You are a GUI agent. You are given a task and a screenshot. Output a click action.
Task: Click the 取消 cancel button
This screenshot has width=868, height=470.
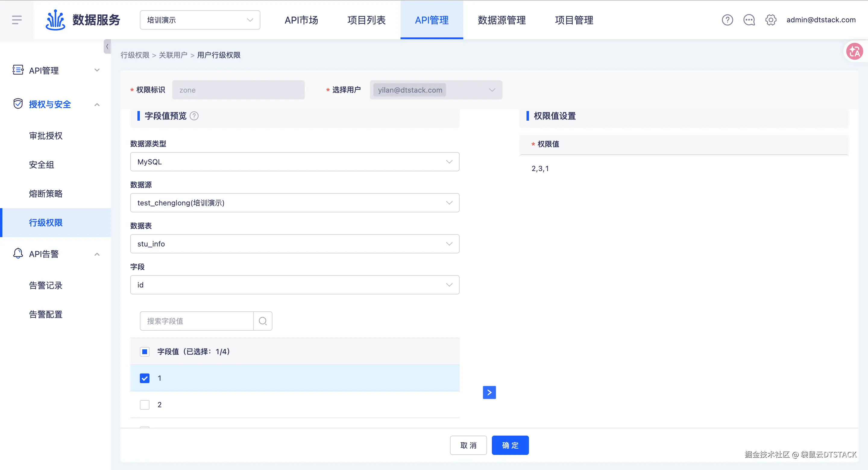click(x=468, y=445)
